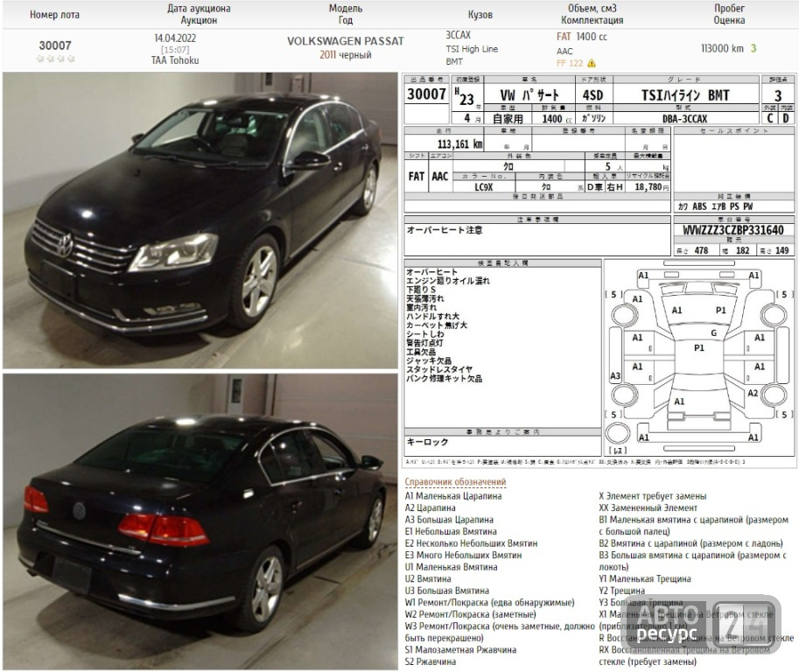This screenshot has height=672, width=799.
Task: Click the legend line 'Y1 Маленькая Трещина'
Action: pos(645,578)
